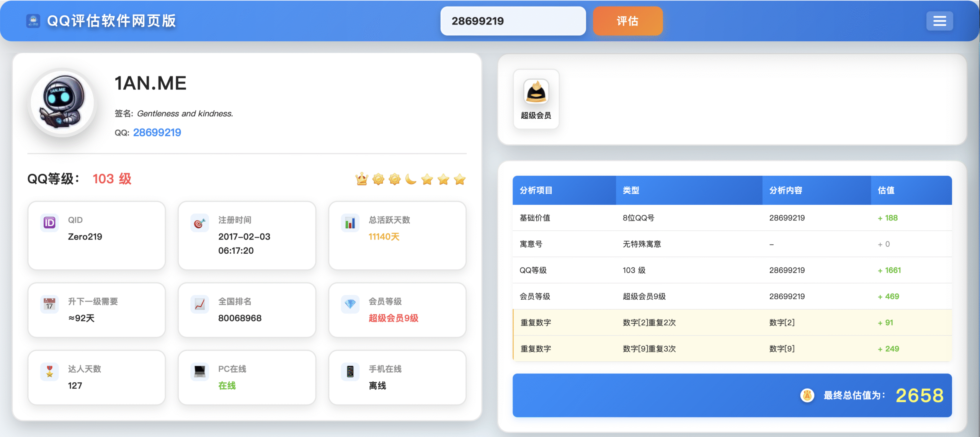
Task: Open the blue QQ number 28699219 link
Action: click(x=157, y=132)
